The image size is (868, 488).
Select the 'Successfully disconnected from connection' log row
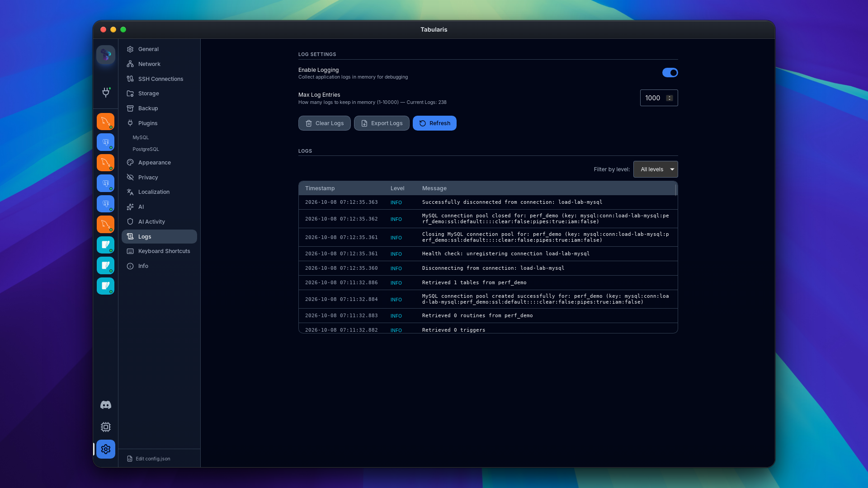click(x=488, y=202)
